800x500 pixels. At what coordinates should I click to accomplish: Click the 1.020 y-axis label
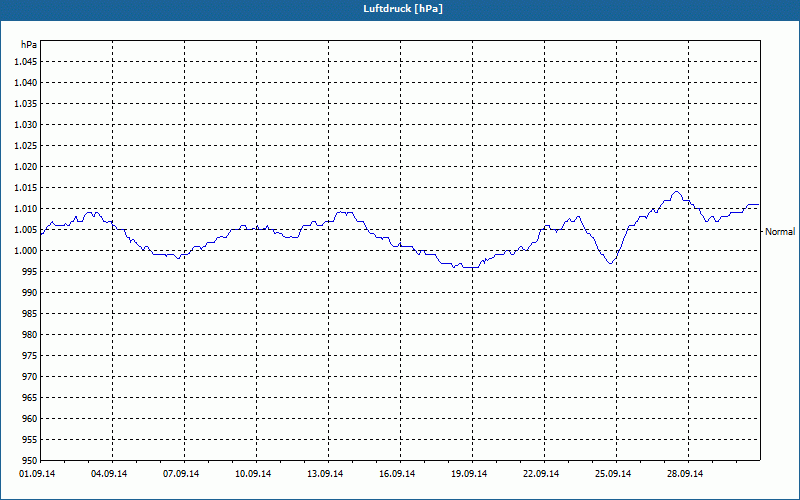(x=26, y=167)
